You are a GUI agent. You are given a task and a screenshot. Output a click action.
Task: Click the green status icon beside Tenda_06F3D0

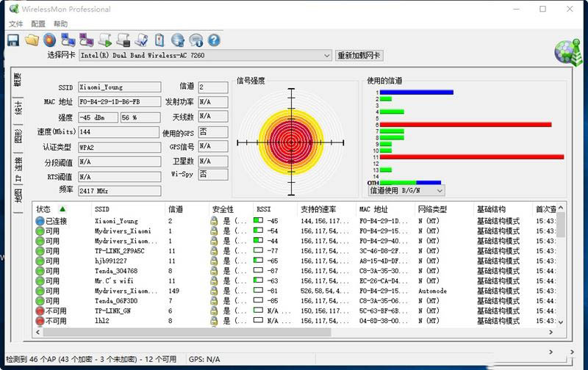[x=40, y=301]
